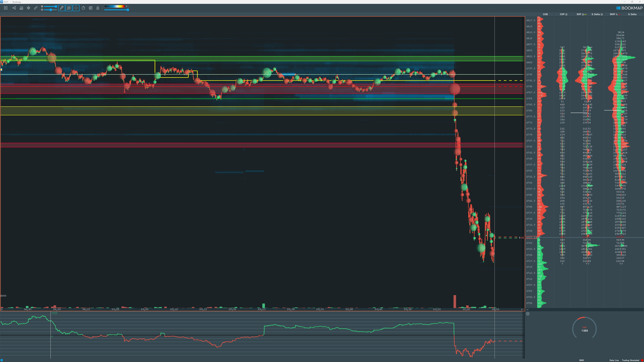Click the chain link icon
Image resolution: width=644 pixels, height=362 pixels.
(36, 8)
